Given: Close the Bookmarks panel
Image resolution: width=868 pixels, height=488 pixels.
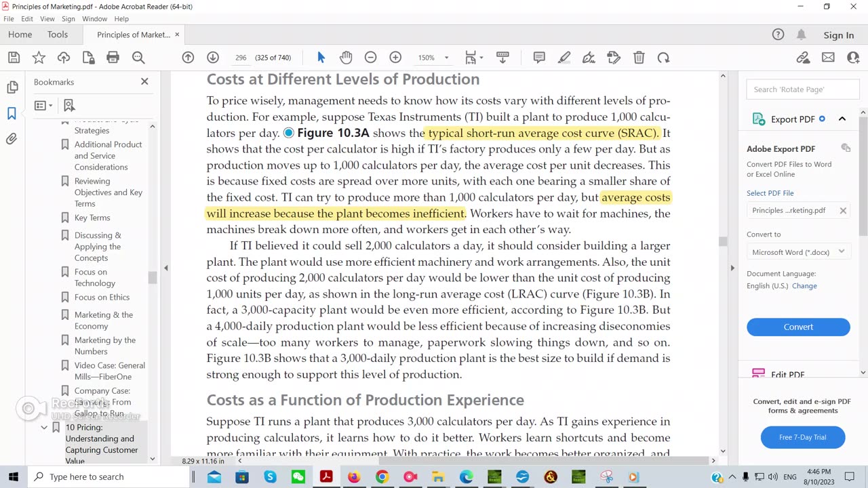Looking at the screenshot, I should 144,81.
